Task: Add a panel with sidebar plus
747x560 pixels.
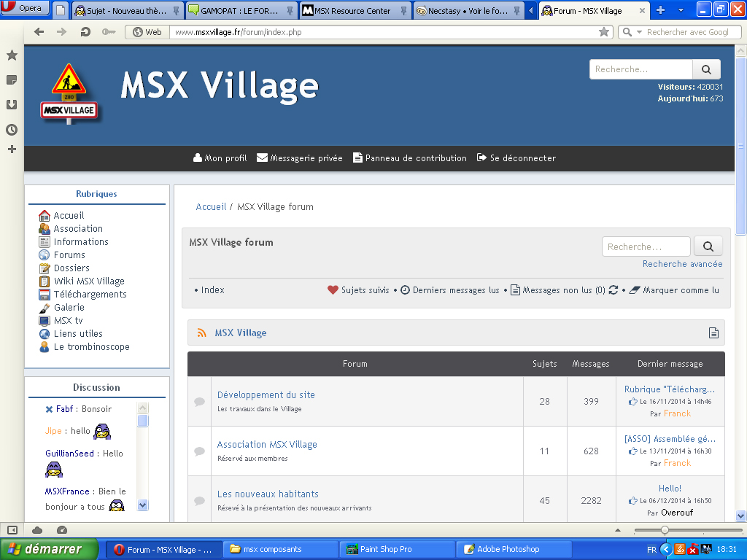Action: coord(12,149)
